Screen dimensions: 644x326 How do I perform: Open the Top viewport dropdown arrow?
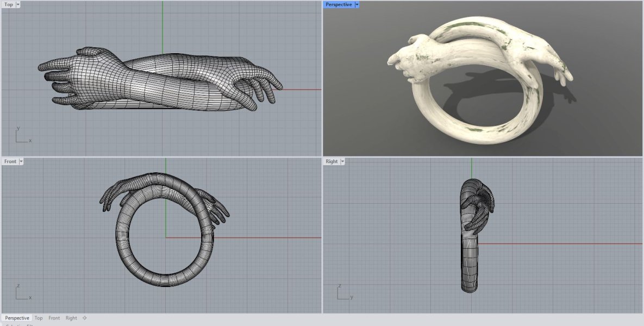pyautogui.click(x=18, y=4)
